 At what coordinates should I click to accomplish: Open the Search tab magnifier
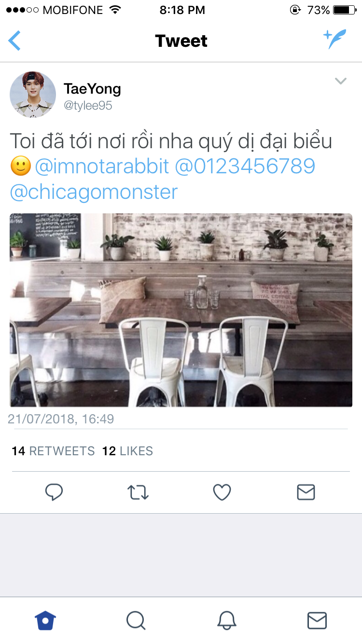click(x=136, y=620)
